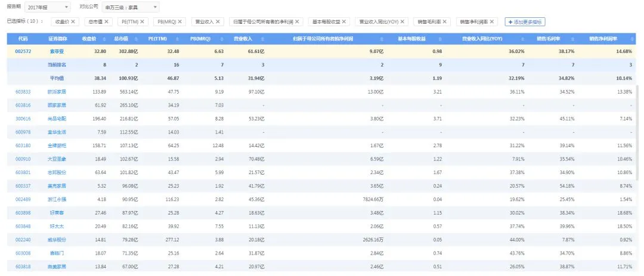The image size is (644, 276).
Task: Open stock code 000910 link
Action: (x=23, y=159)
